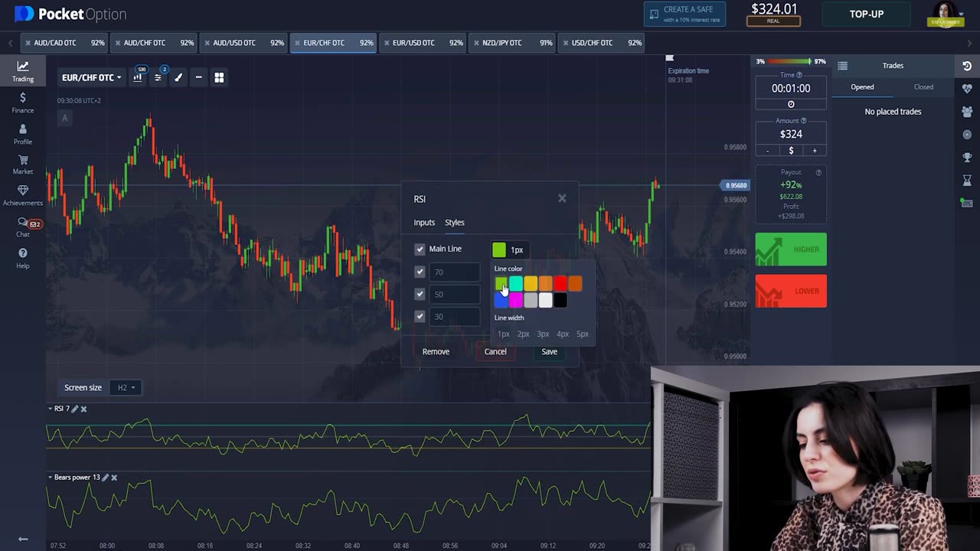
Task: Click the TOP-UP button
Action: coord(867,14)
